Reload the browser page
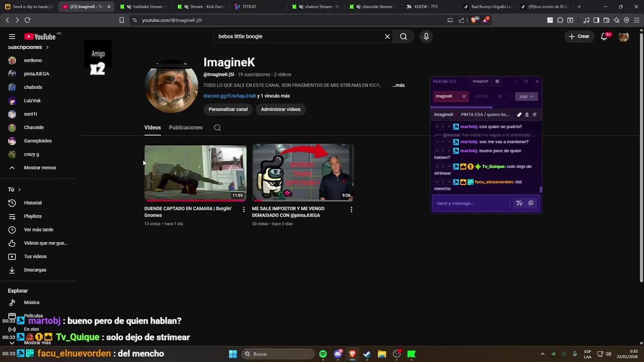The image size is (644, 362). click(x=27, y=20)
